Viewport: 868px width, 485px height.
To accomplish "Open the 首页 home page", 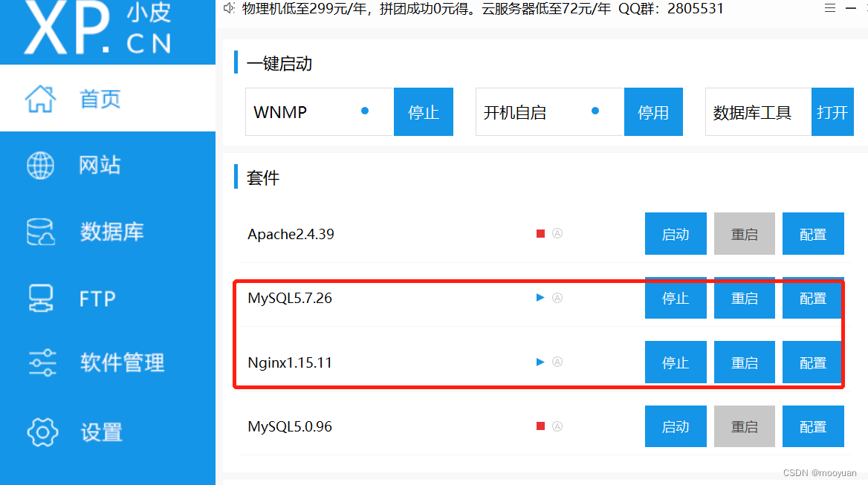I will pyautogui.click(x=108, y=99).
